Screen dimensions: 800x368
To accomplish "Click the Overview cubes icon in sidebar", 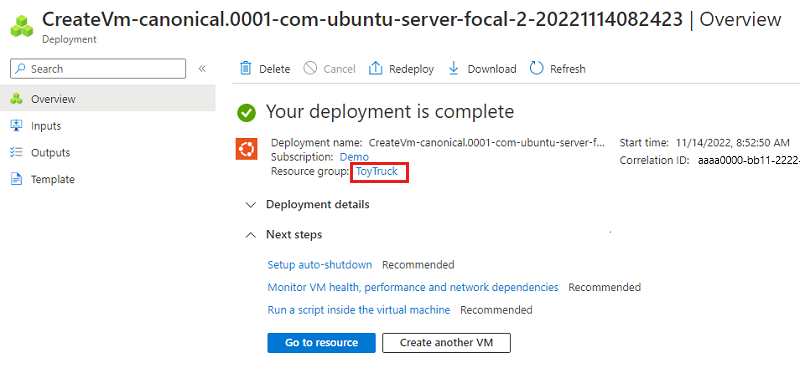I will pyautogui.click(x=16, y=99).
